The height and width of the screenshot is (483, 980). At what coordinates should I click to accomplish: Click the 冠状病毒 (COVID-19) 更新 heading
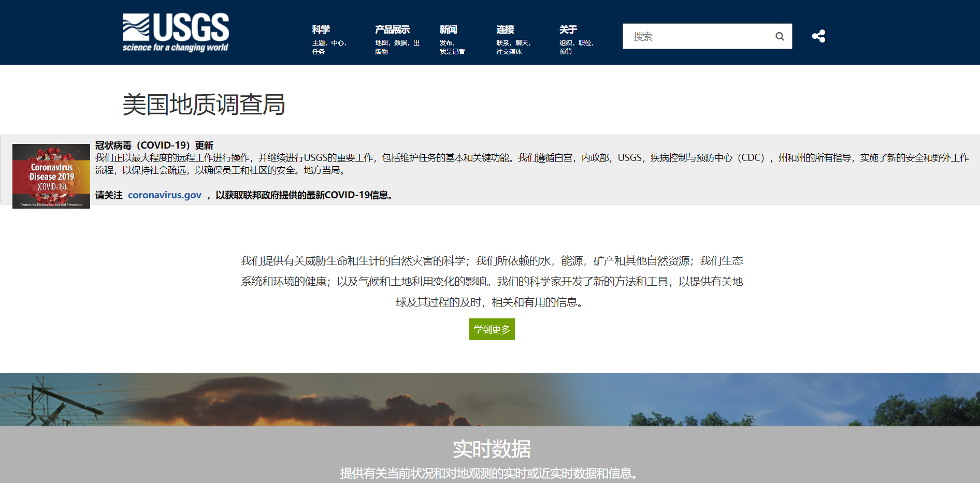point(154,145)
